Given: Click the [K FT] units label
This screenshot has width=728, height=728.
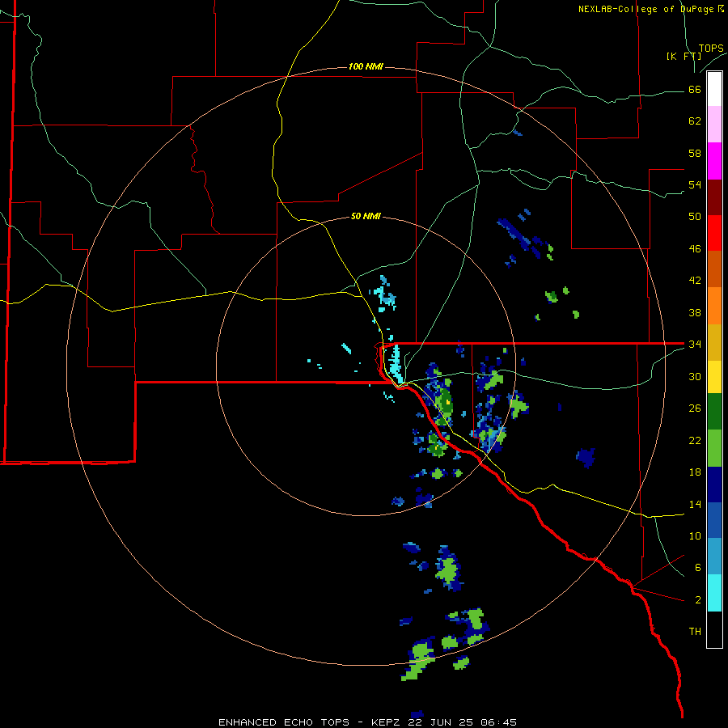Looking at the screenshot, I should (x=684, y=56).
